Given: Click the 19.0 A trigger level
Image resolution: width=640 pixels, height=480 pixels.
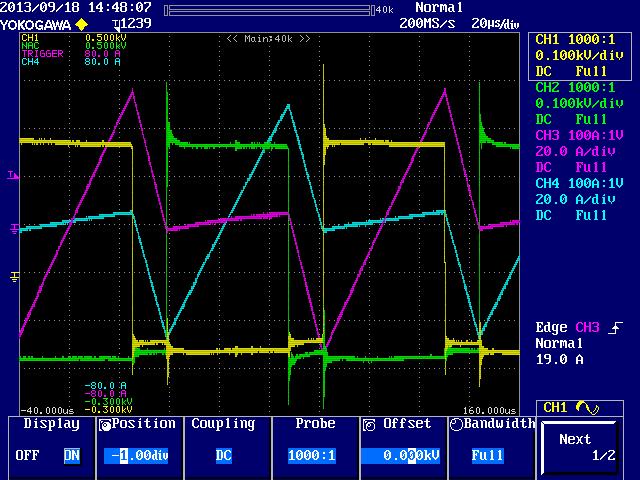Looking at the screenshot, I should [559, 359].
